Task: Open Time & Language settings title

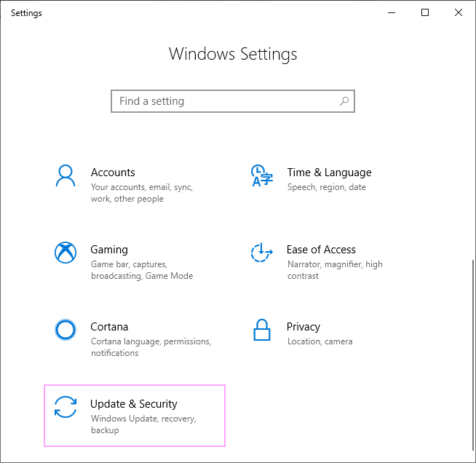Action: [330, 173]
